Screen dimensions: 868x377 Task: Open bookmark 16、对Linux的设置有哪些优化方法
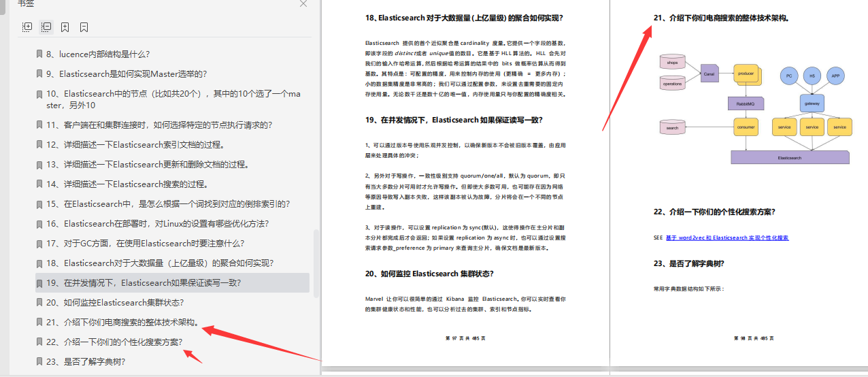pyautogui.click(x=157, y=223)
